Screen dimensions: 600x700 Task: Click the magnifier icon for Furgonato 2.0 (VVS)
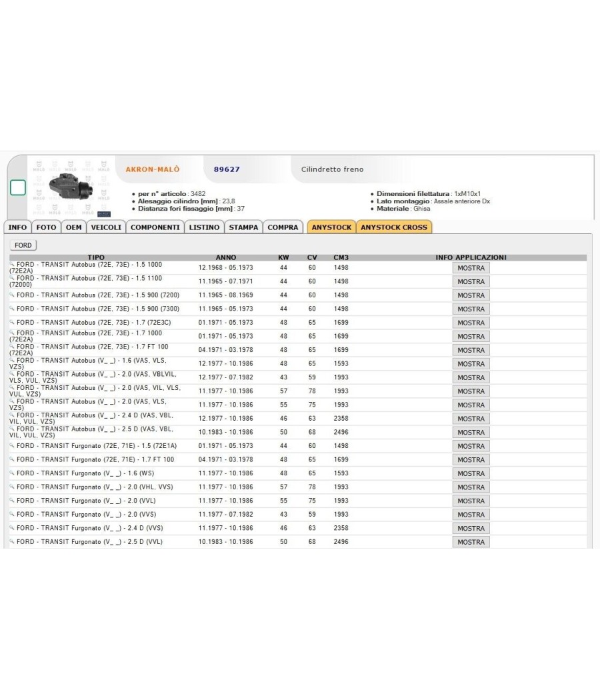click(12, 514)
